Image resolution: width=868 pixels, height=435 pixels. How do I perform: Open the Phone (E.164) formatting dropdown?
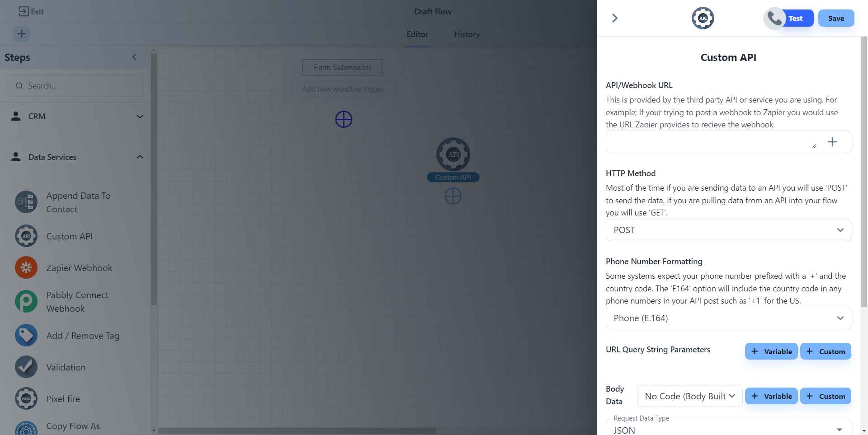coord(728,318)
